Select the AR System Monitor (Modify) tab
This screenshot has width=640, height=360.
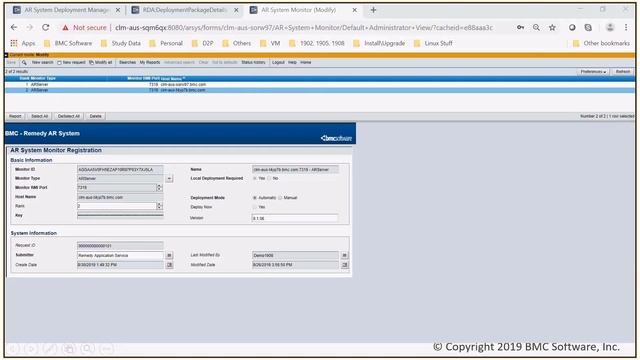pos(303,10)
